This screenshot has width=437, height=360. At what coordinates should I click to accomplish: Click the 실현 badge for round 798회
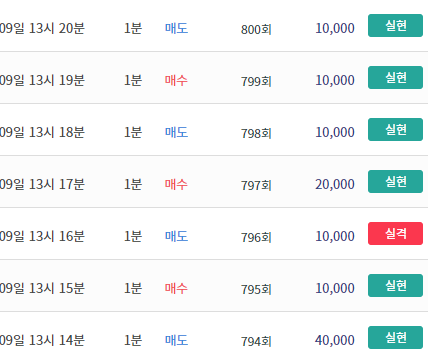pos(395,129)
